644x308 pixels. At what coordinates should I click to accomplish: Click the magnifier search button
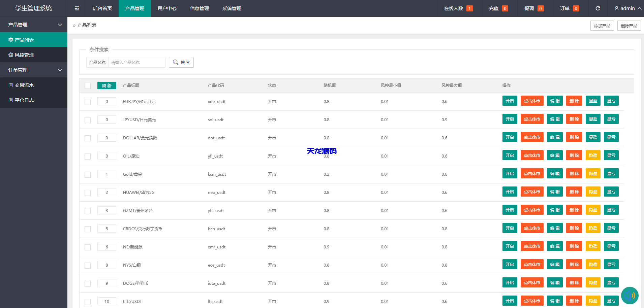click(181, 62)
